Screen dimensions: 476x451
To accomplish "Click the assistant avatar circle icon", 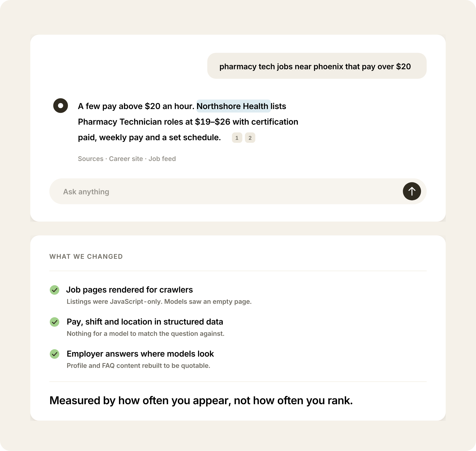I will pyautogui.click(x=60, y=106).
